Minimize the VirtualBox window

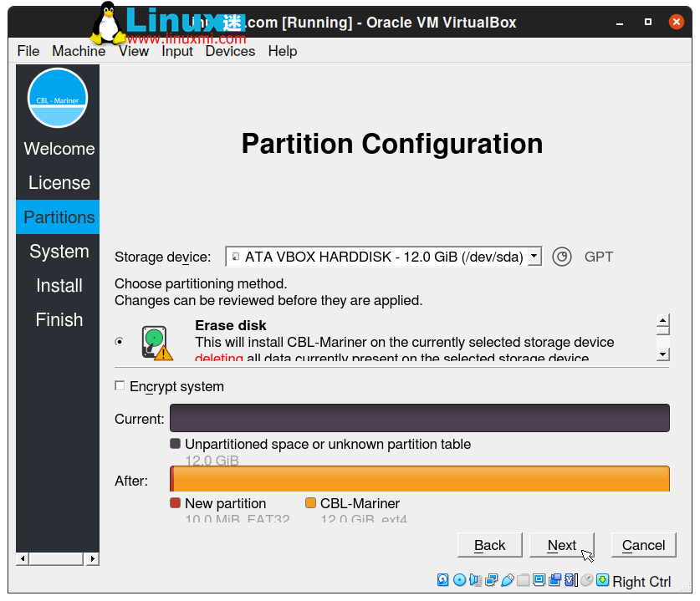(x=619, y=23)
